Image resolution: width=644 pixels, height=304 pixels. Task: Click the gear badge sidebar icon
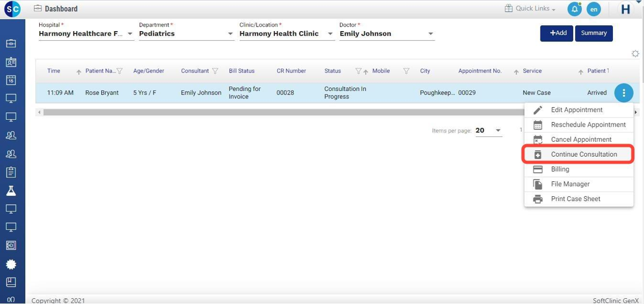point(11,264)
